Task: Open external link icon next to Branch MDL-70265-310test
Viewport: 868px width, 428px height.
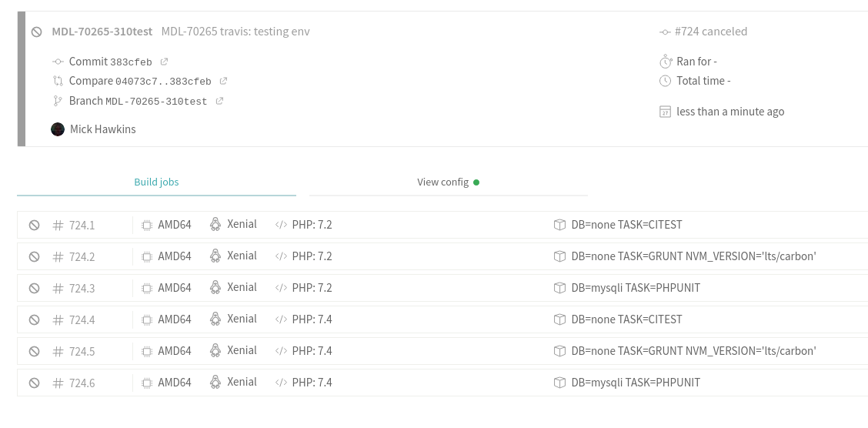Action: (219, 101)
